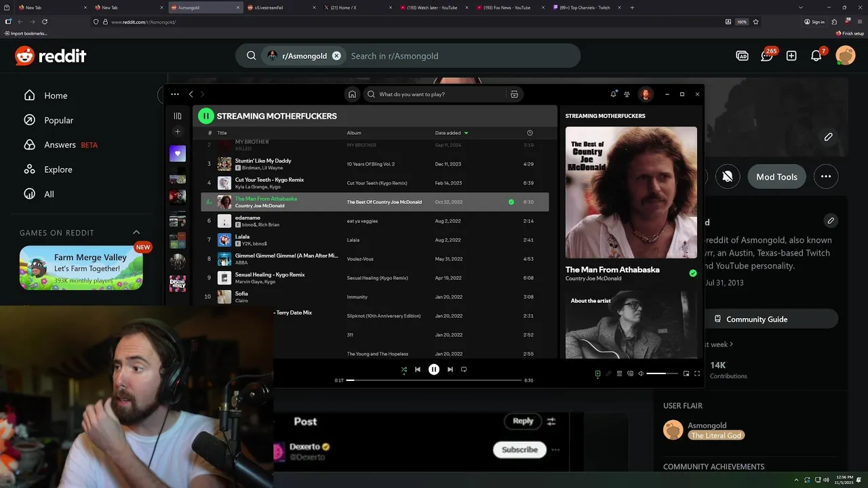
Task: Sort by the duration clock icon column
Action: (530, 133)
